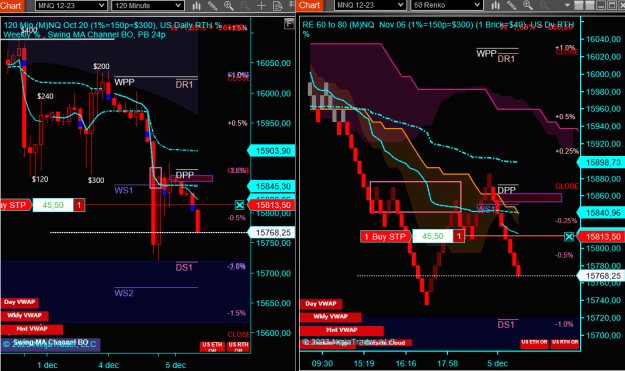Viewport: 625px width, 371px height.
Task: Toggle US ETH OR on the 120 Minute chart
Action: click(212, 346)
